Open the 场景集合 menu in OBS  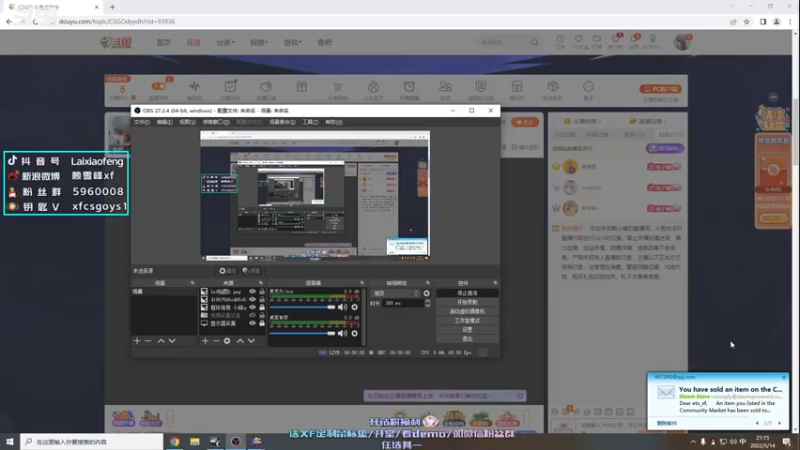tap(282, 122)
